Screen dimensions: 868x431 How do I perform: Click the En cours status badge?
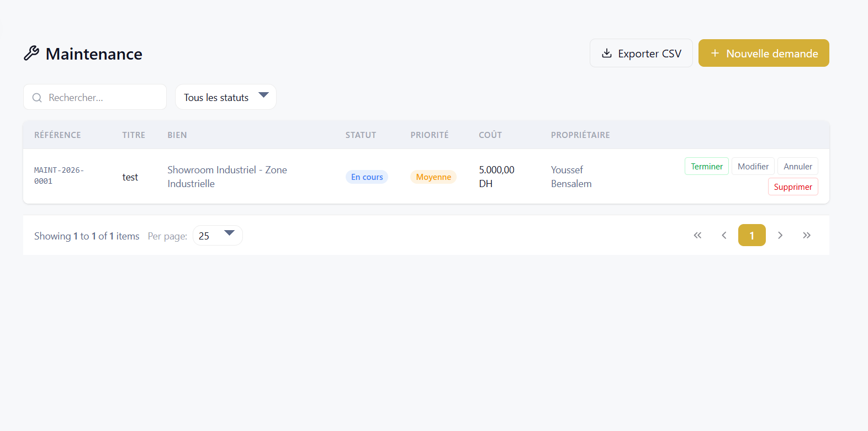point(367,177)
